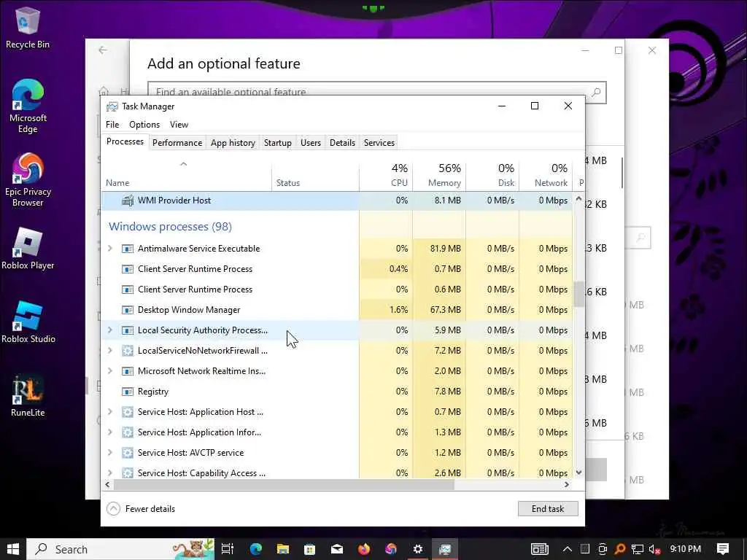Viewport: 747px width, 560px height.
Task: Open Task View from the taskbar
Action: pyautogui.click(x=228, y=549)
